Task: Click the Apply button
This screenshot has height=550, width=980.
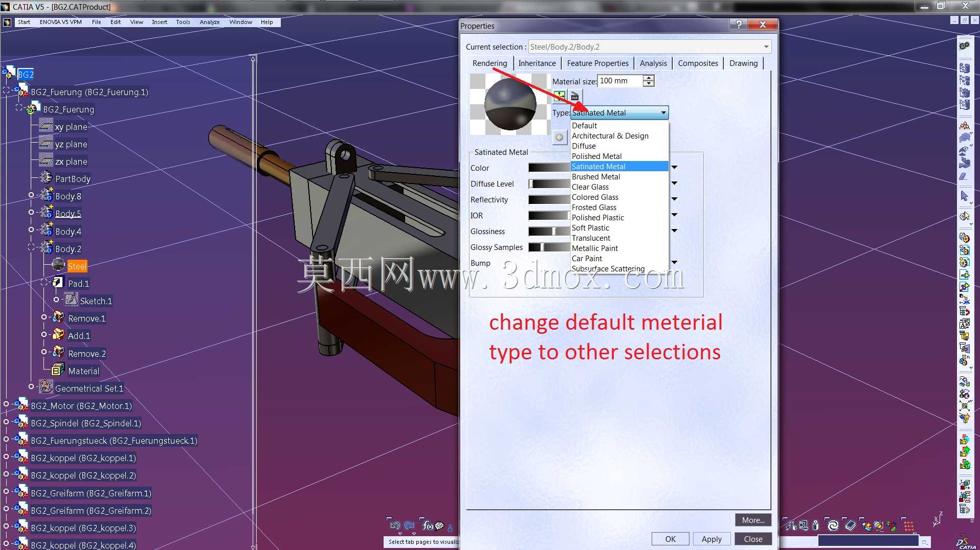Action: 711,539
